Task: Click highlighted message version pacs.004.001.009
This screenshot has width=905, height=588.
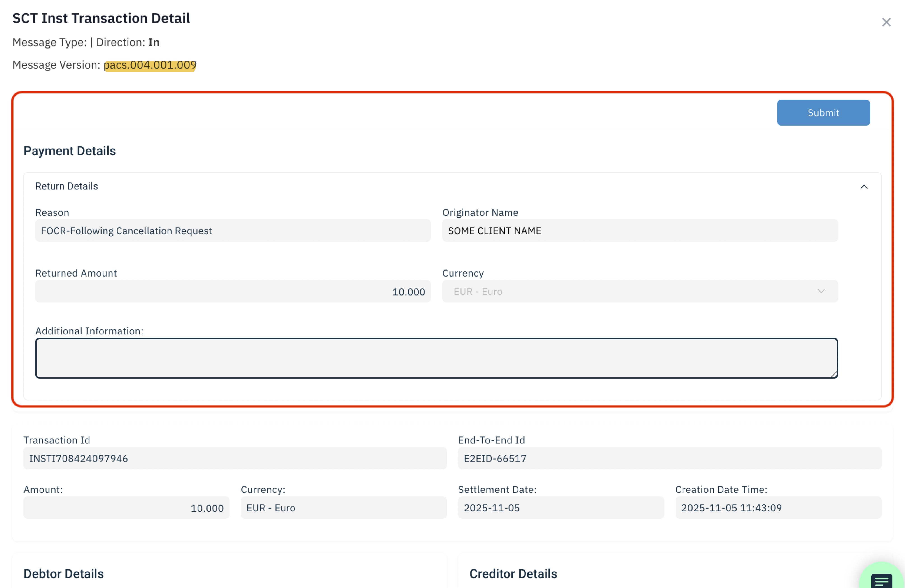Action: click(x=150, y=65)
